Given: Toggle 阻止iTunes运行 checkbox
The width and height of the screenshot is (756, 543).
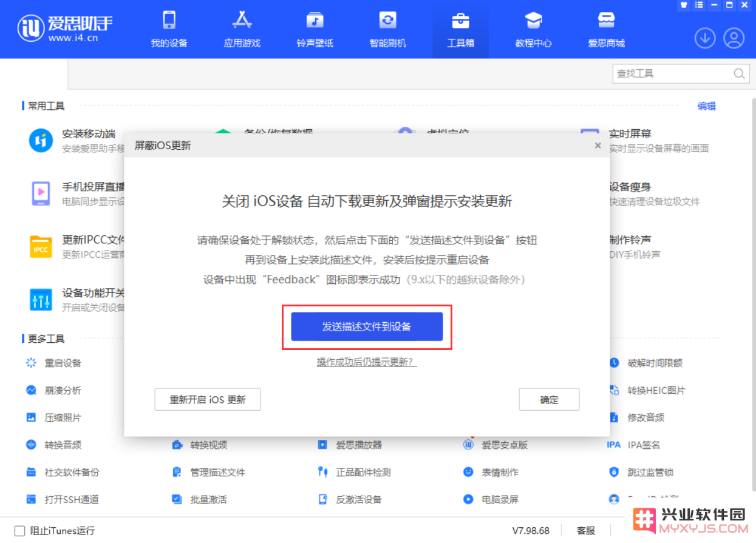Looking at the screenshot, I should [19, 530].
